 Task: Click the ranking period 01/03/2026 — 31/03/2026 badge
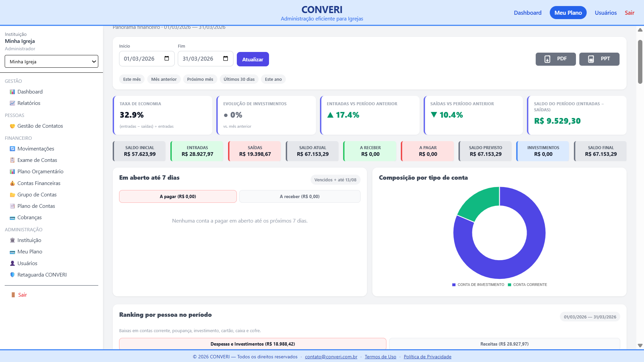pos(590,317)
